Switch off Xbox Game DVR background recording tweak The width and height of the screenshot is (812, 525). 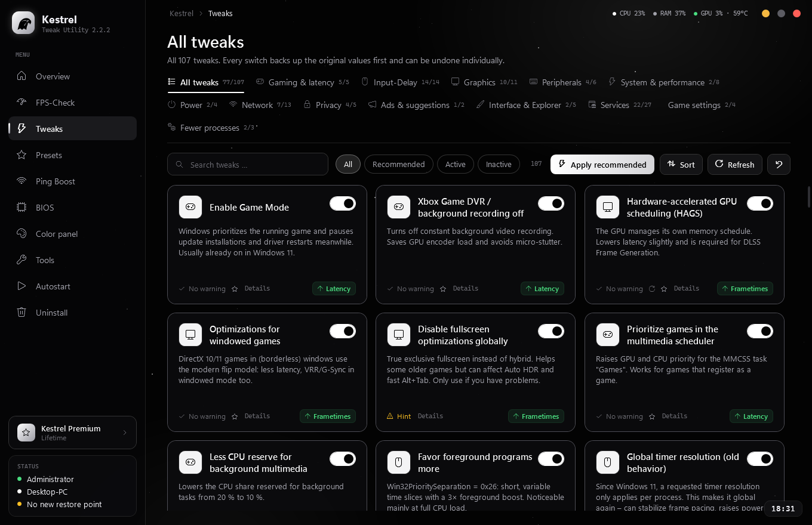pyautogui.click(x=551, y=203)
